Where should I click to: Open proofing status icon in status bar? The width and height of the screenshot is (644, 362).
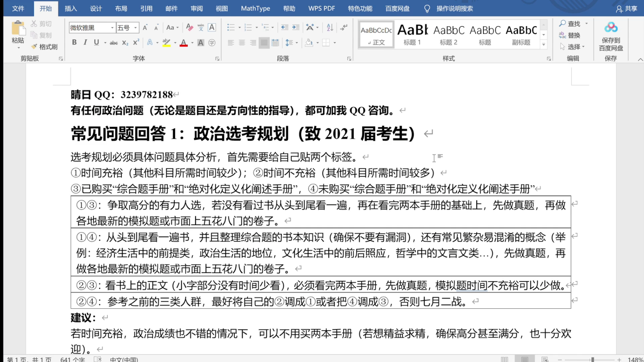(x=98, y=359)
